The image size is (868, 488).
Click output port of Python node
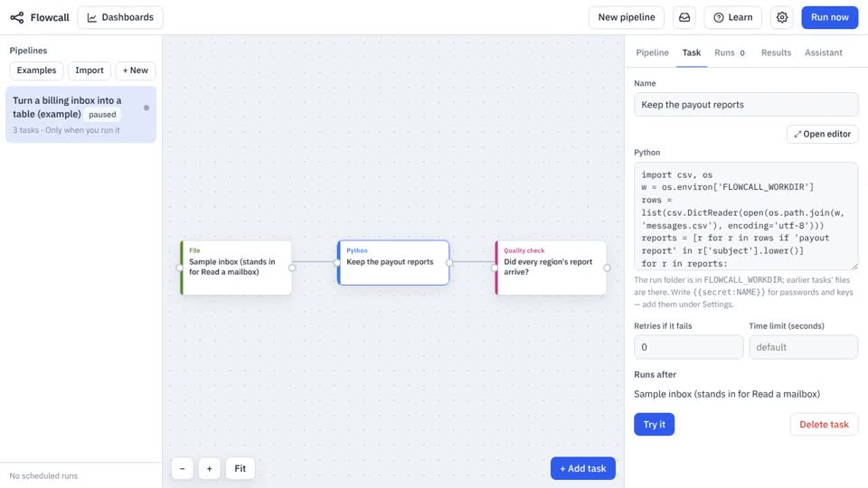[x=449, y=263]
